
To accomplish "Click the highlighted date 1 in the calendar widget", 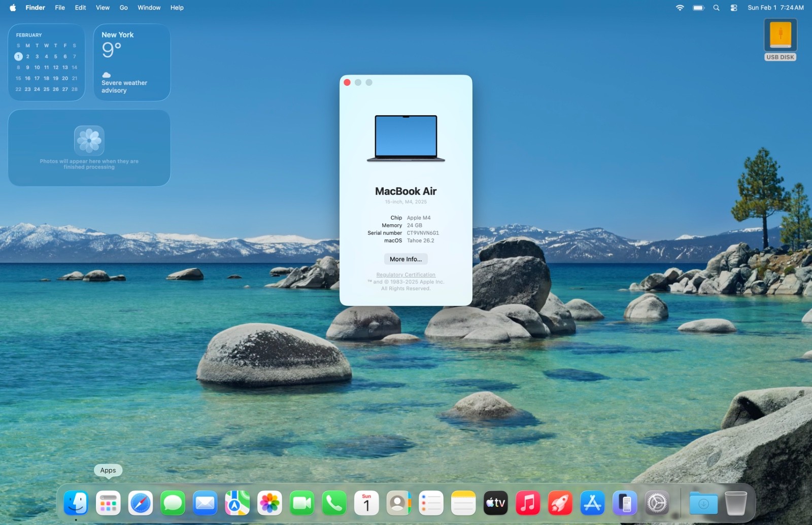I will (18, 56).
